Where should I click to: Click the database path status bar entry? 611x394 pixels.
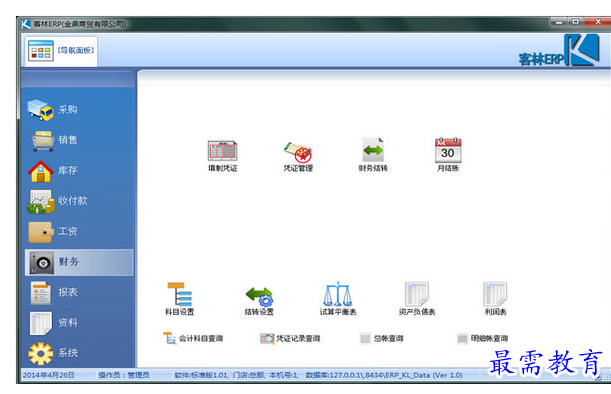[384, 375]
